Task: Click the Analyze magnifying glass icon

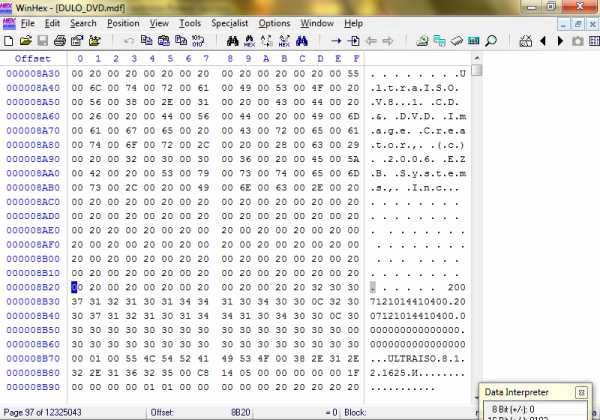Action: pyautogui.click(x=491, y=41)
